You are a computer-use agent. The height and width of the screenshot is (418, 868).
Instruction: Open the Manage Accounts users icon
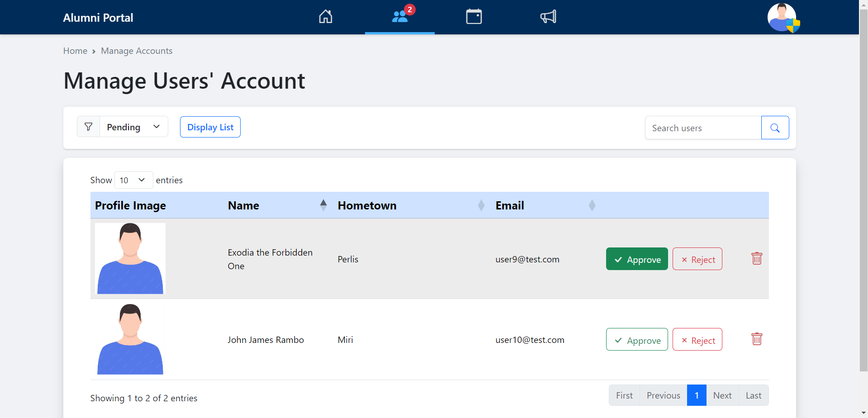[400, 17]
